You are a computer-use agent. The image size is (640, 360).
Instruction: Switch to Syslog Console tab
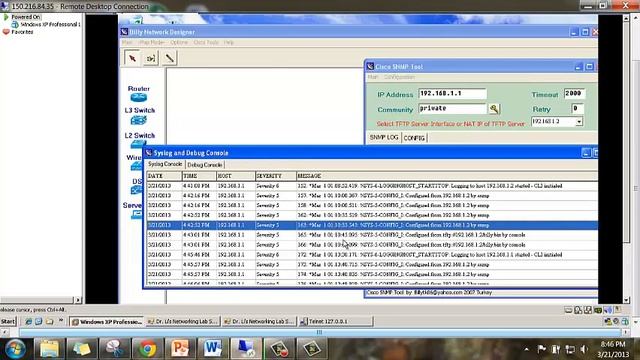pyautogui.click(x=165, y=164)
